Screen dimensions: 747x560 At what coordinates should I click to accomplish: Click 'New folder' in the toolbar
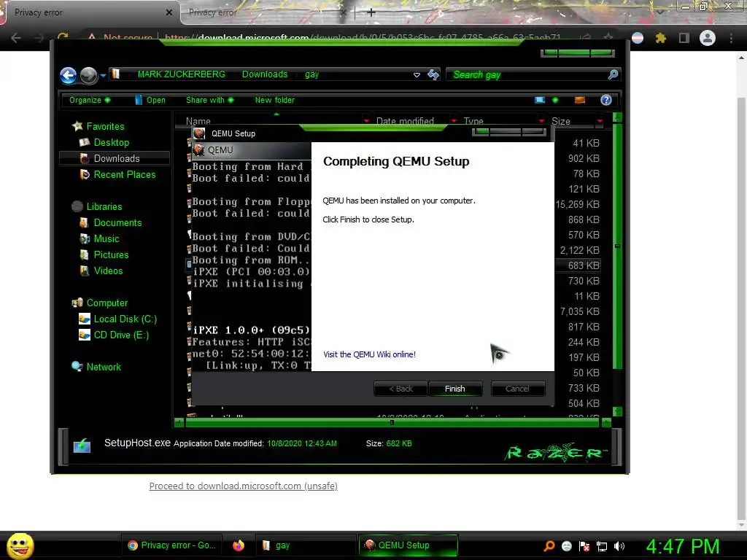[274, 100]
